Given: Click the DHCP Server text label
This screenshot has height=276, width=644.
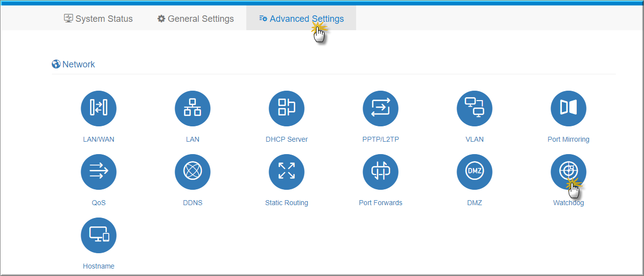Looking at the screenshot, I should (x=286, y=139).
